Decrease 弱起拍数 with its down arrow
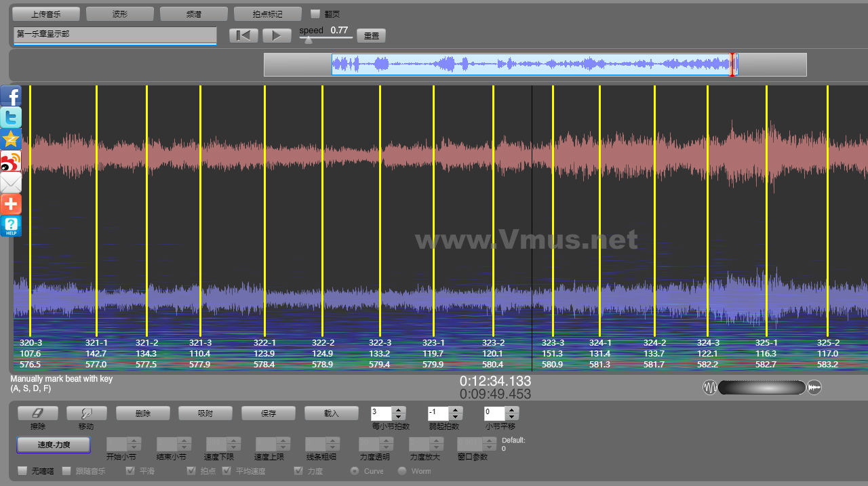Viewport: 868px width, 486px height. click(x=456, y=417)
